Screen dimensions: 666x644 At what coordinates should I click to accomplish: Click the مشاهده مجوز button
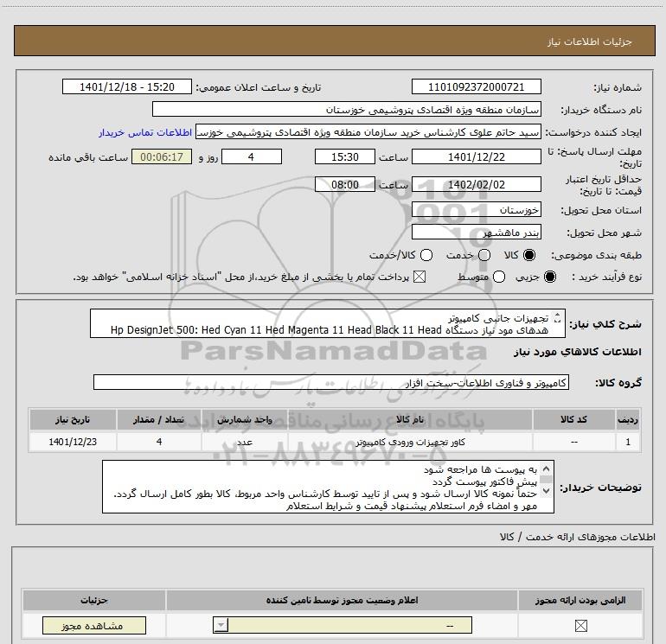pyautogui.click(x=94, y=625)
